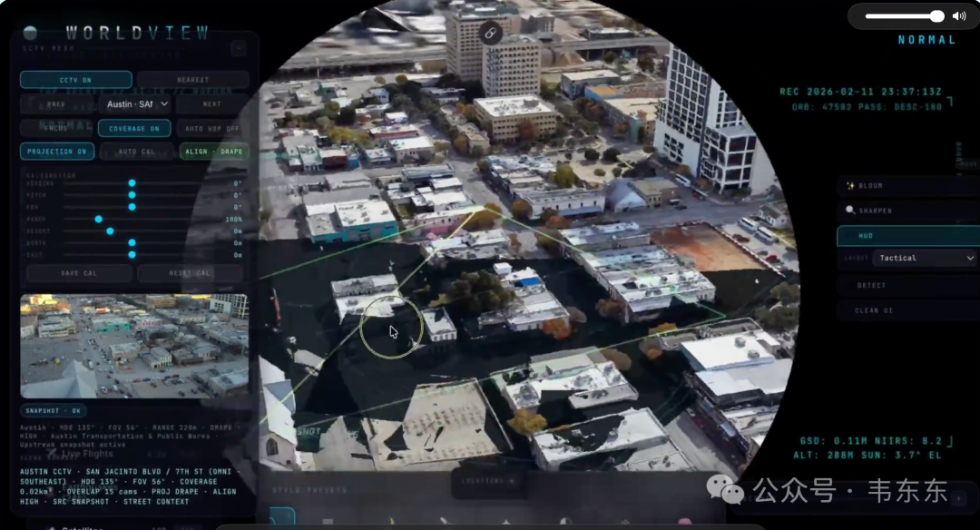Viewport: 980px width, 530px height.
Task: Click the ALT: 288M SUN: 3.7° EL readout
Action: [867, 455]
